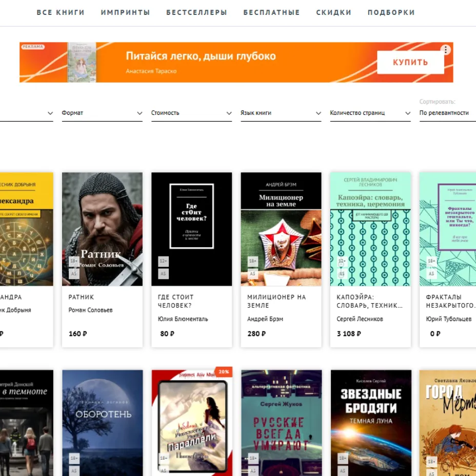The image size is (476, 476).
Task: Open the Звездные бродяги cover
Action: 371,423
